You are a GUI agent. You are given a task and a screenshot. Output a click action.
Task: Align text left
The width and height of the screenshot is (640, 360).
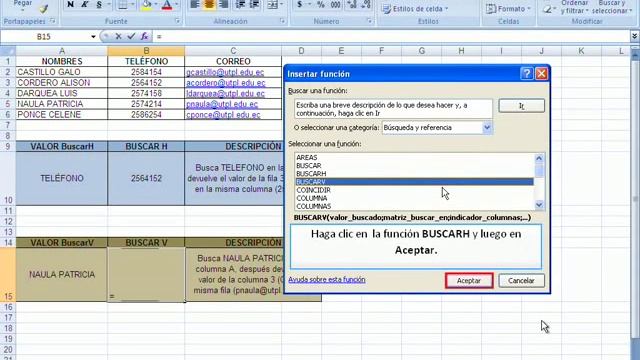[195, 4]
